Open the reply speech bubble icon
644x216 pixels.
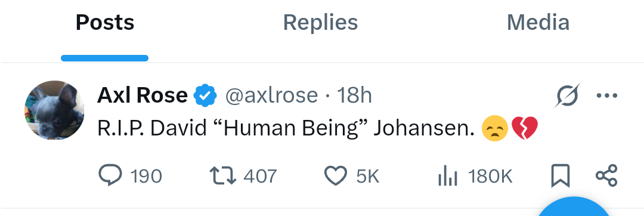click(110, 175)
